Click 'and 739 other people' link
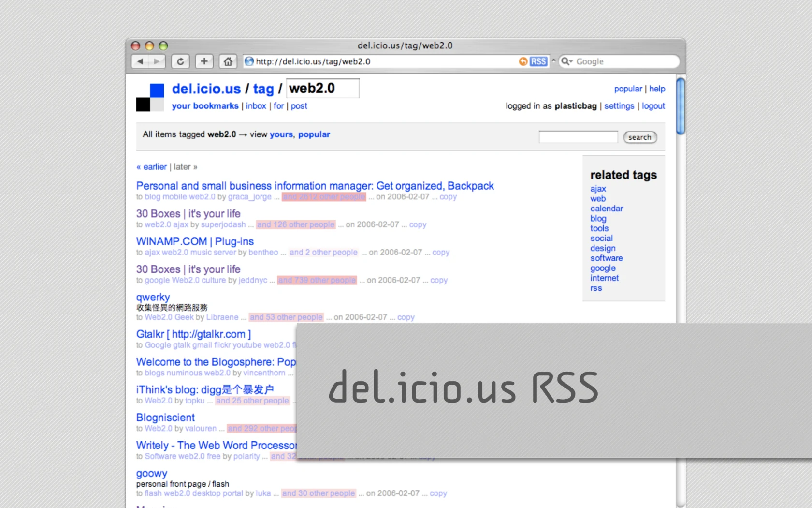This screenshot has height=508, width=812. (x=317, y=280)
